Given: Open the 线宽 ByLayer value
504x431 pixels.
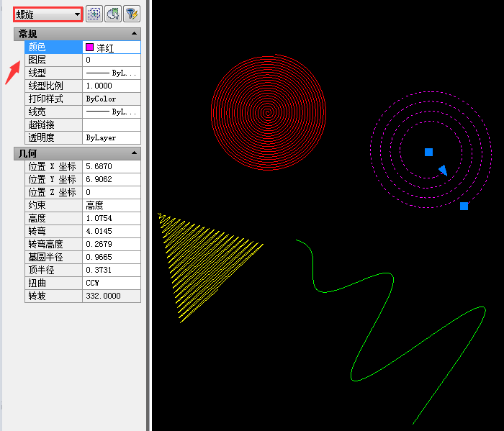Looking at the screenshot, I should point(112,112).
